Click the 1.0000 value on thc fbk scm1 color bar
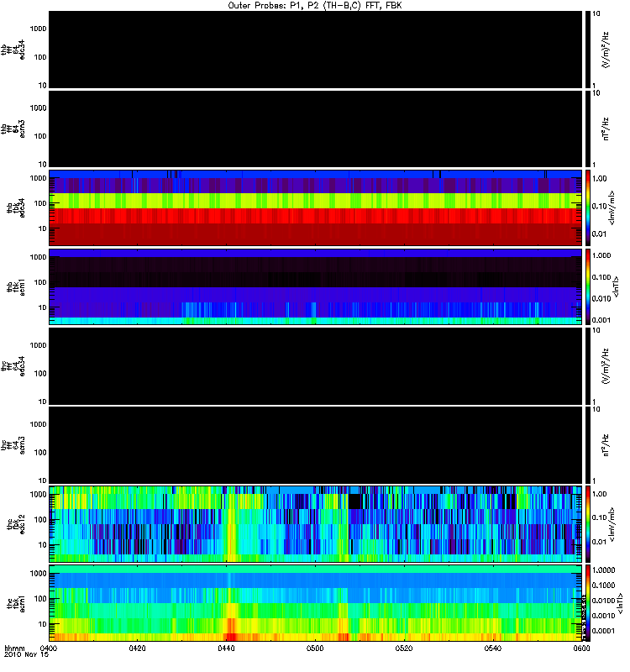The width and height of the screenshot is (630, 672). tap(603, 570)
